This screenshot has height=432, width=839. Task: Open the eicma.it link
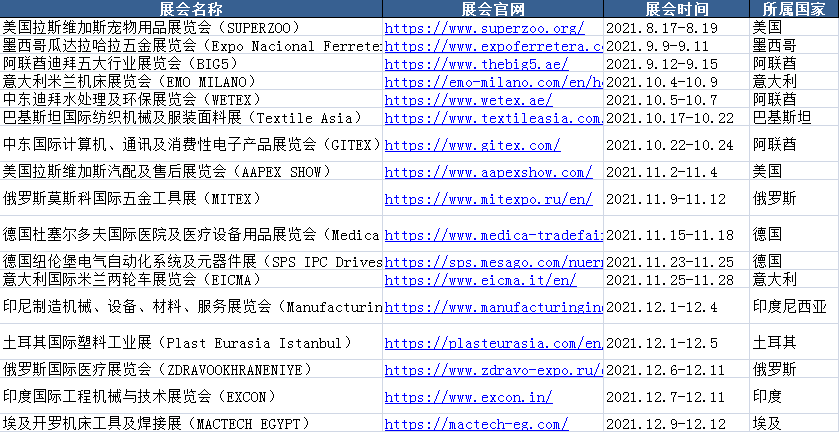coord(480,279)
